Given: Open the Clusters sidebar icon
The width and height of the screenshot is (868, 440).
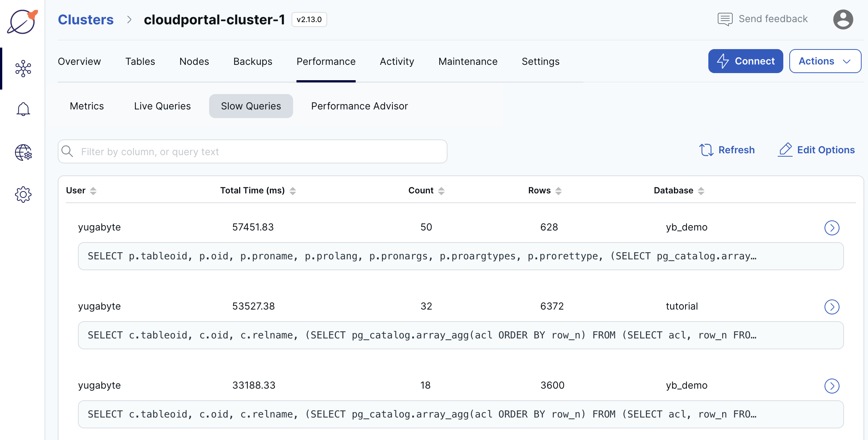Looking at the screenshot, I should coord(23,69).
